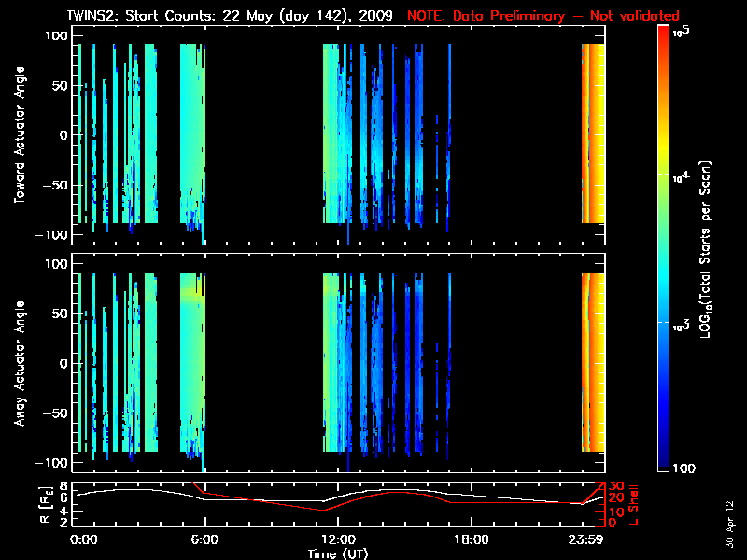Select the 12:00 time axis tick label
This screenshot has height=560, width=747.
[x=337, y=539]
